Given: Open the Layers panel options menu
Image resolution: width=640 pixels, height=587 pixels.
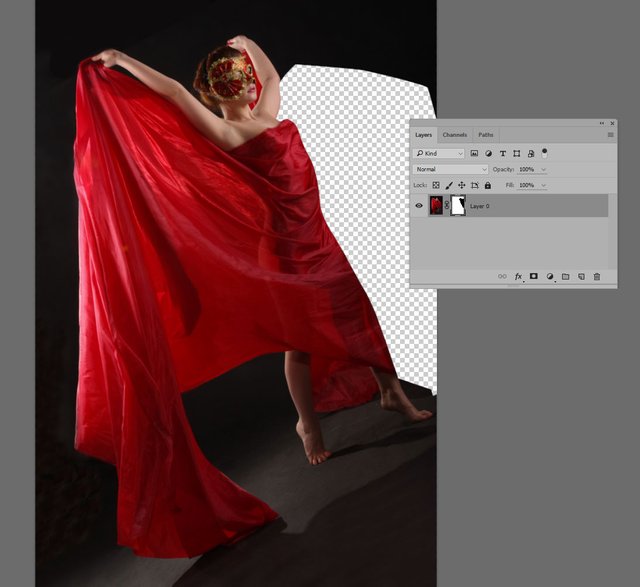Looking at the screenshot, I should [611, 135].
